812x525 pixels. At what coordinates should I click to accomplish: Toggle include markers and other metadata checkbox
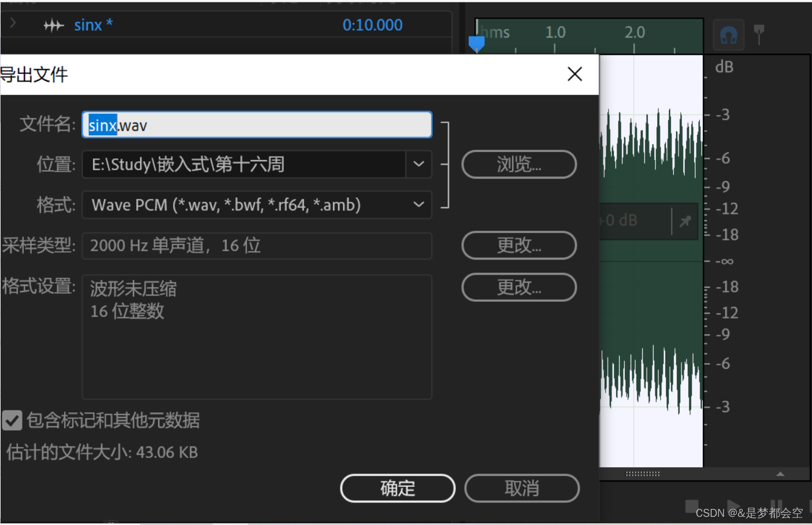coord(12,420)
